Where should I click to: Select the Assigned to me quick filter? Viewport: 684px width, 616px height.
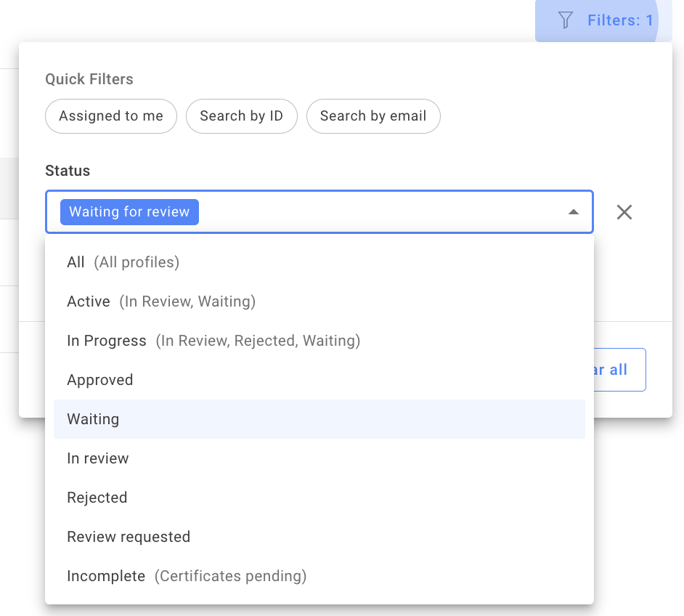click(x=110, y=115)
